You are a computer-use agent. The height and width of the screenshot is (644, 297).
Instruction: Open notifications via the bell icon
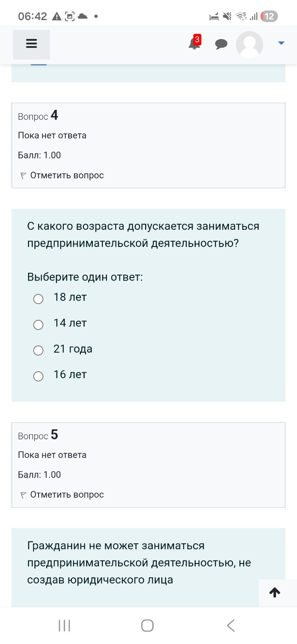pos(193,45)
